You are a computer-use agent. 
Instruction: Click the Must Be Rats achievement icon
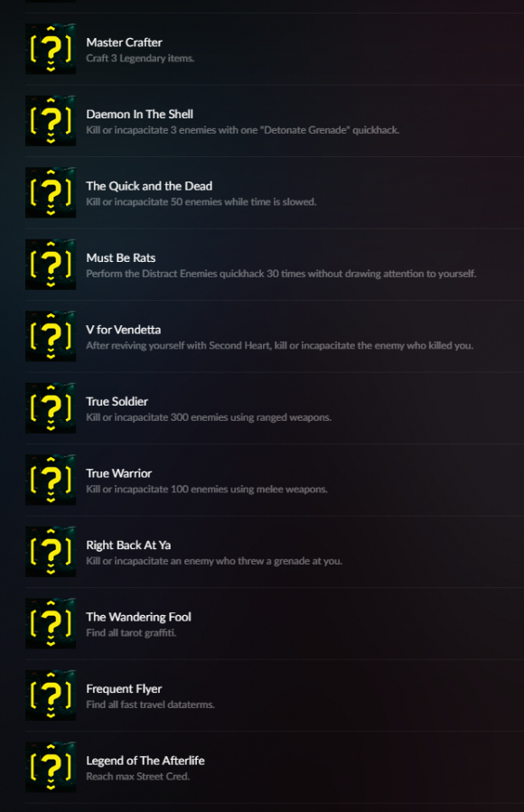tap(51, 264)
